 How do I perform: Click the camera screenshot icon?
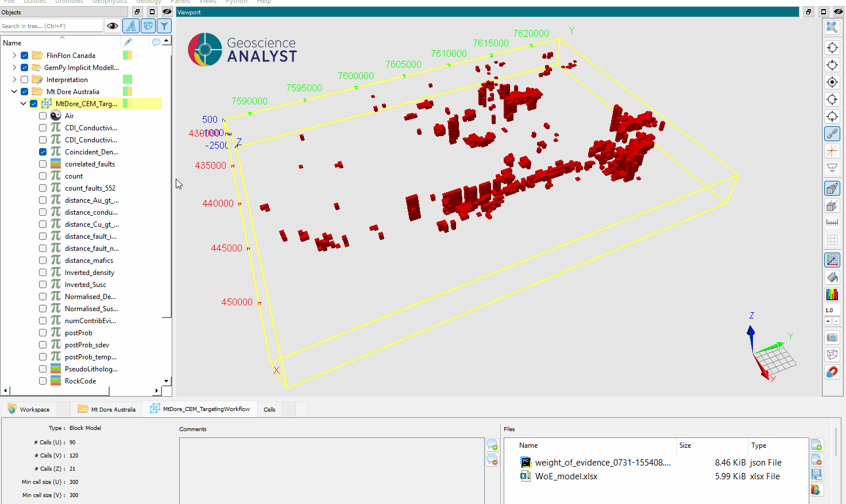coord(832,338)
